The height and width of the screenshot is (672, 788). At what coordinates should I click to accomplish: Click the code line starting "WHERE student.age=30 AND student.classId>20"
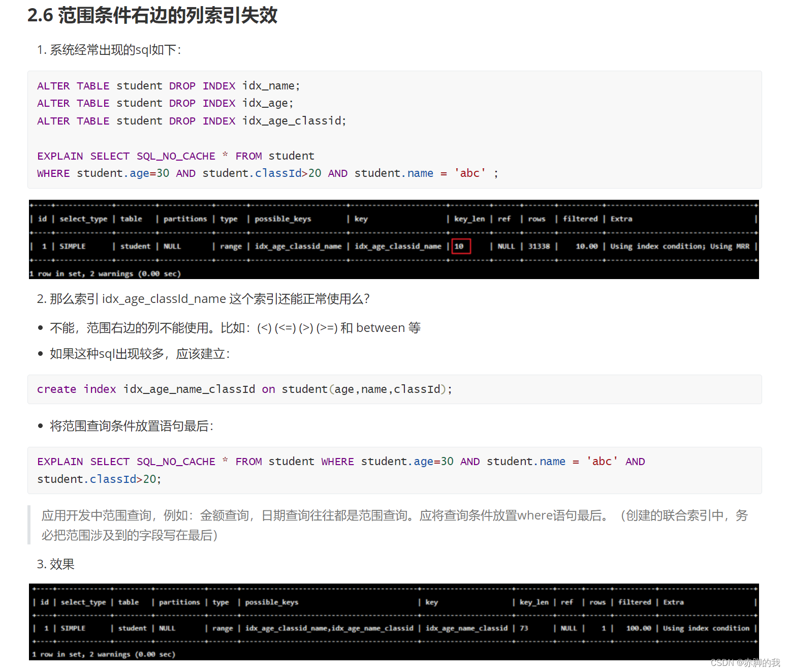pyautogui.click(x=268, y=173)
